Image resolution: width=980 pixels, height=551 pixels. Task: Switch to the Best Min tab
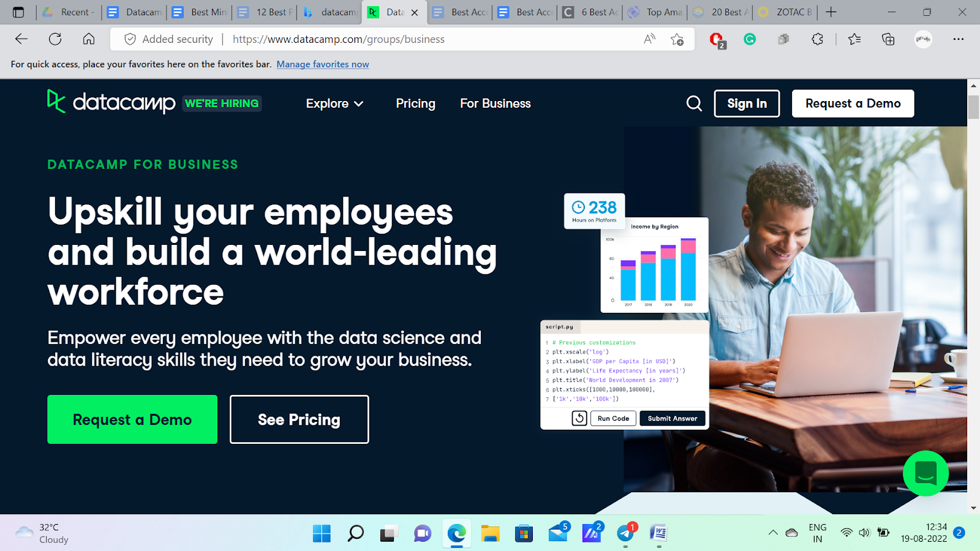[x=200, y=12]
